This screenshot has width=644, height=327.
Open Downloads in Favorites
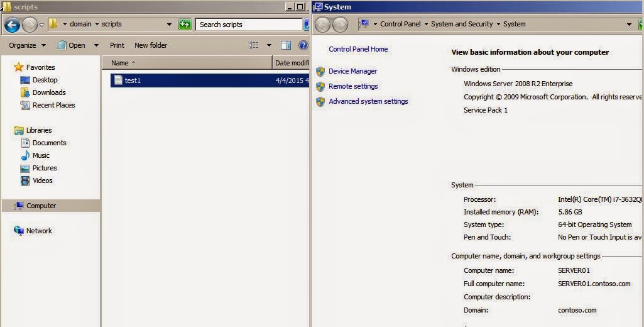coord(49,92)
